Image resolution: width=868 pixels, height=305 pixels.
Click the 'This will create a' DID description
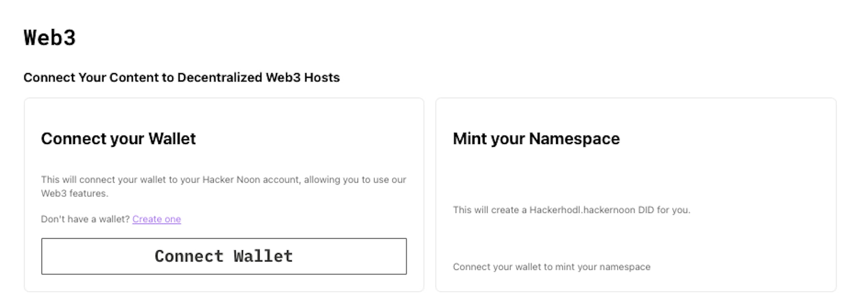571,210
